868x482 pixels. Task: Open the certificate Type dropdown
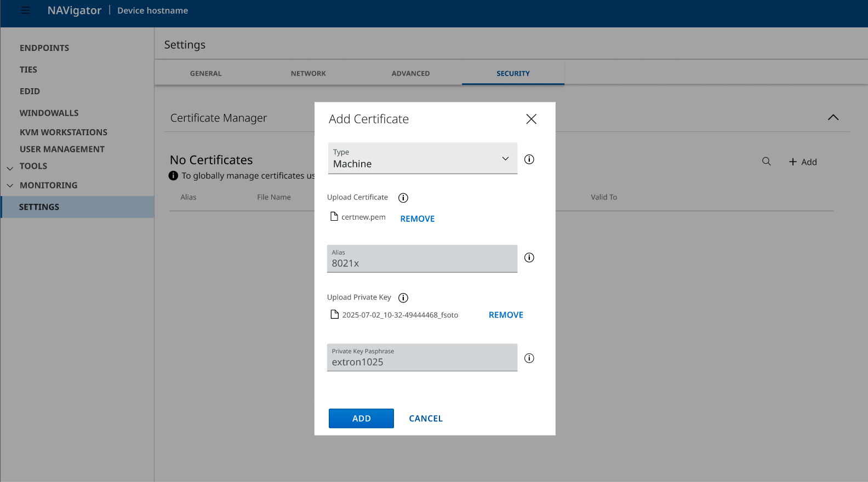coord(422,159)
